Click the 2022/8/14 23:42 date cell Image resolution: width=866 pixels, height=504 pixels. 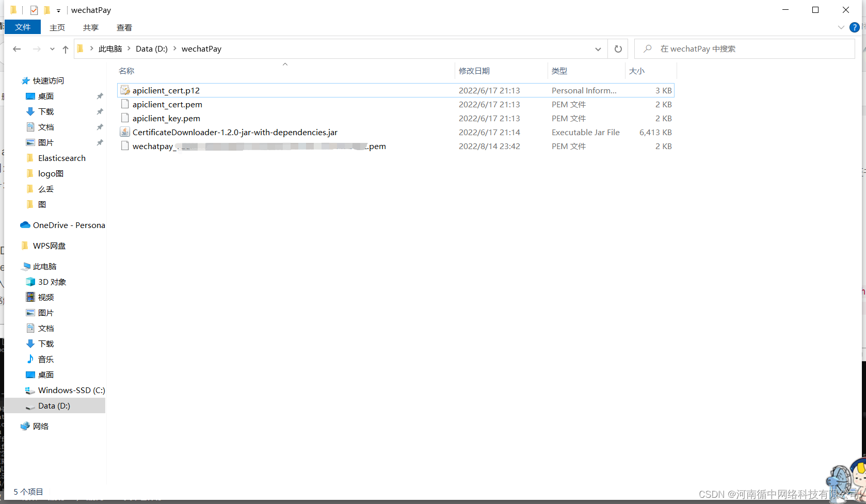[x=489, y=146]
